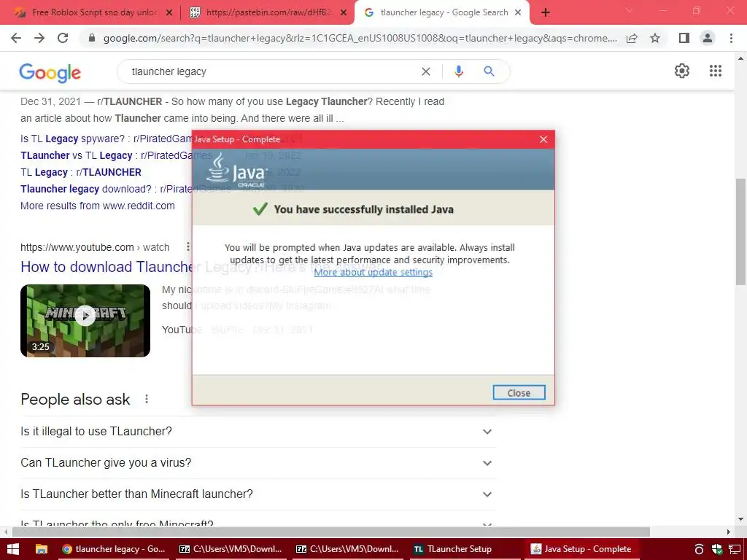Open a new browser tab
Screen dimensions: 747x560
(546, 12)
